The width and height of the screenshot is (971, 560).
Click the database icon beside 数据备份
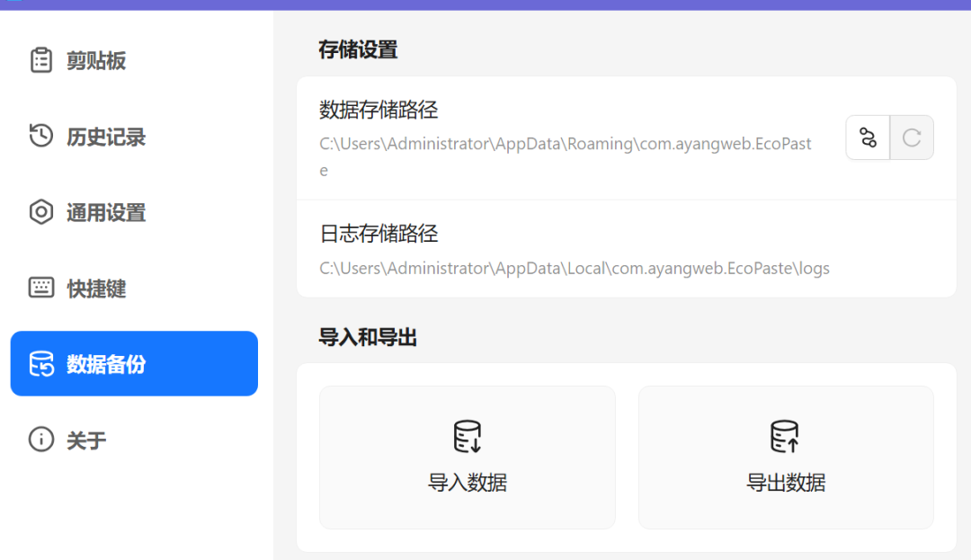[x=40, y=363]
